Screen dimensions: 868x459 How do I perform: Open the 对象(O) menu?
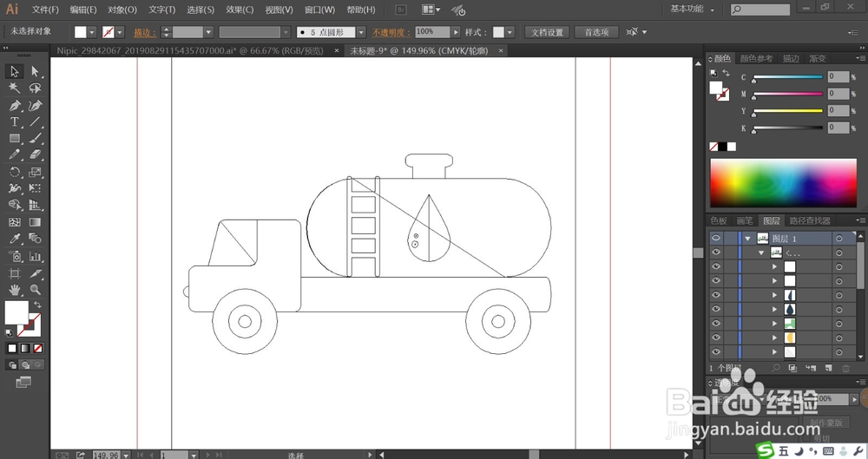click(122, 10)
